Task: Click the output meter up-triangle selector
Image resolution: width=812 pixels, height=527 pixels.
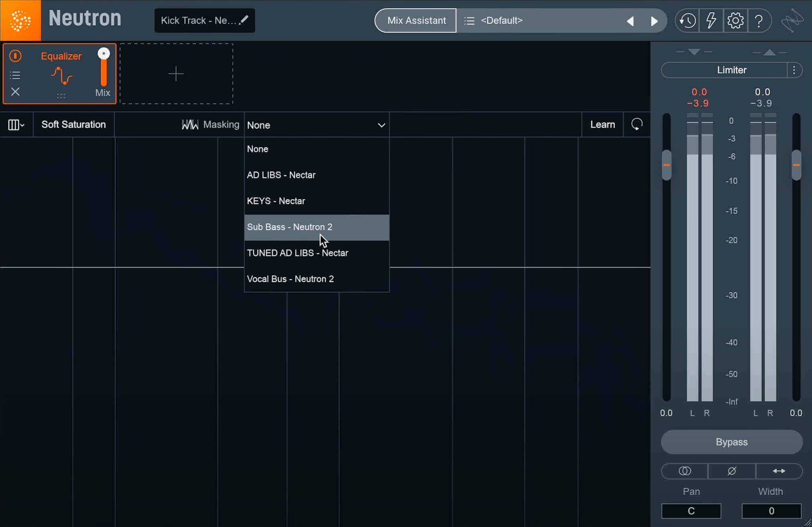Action: tap(770, 52)
